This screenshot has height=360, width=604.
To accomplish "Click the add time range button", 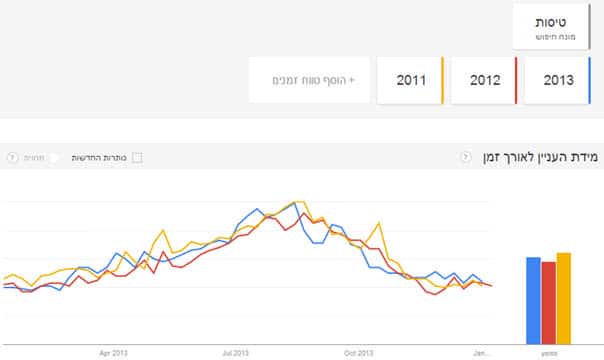I will 309,80.
